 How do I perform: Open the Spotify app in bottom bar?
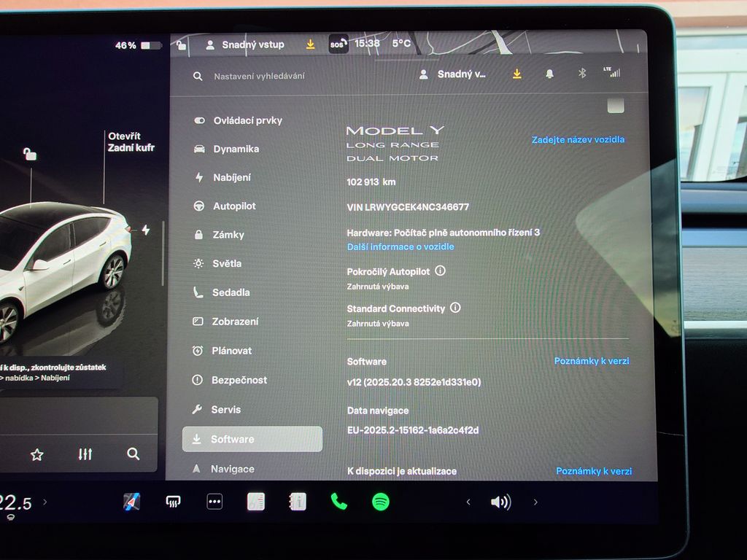pyautogui.click(x=380, y=502)
